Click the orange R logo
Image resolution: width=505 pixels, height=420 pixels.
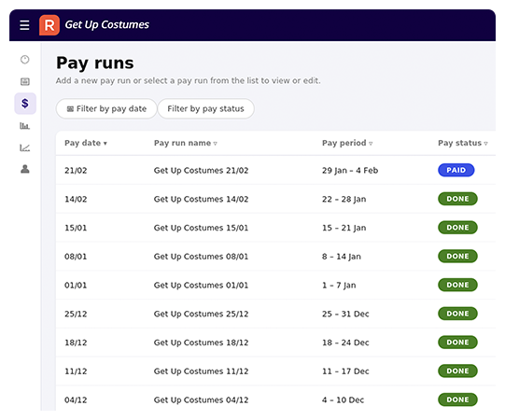[x=49, y=25]
